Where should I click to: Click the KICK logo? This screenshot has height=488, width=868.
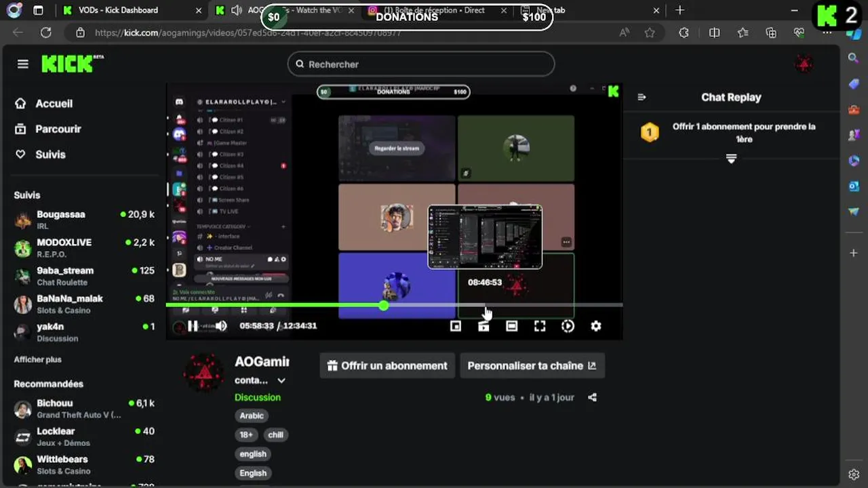pos(68,64)
